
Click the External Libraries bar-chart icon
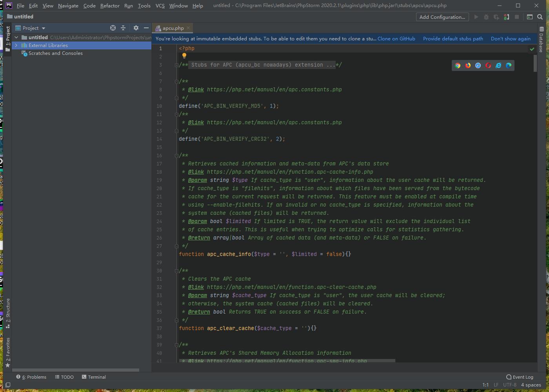tap(24, 45)
